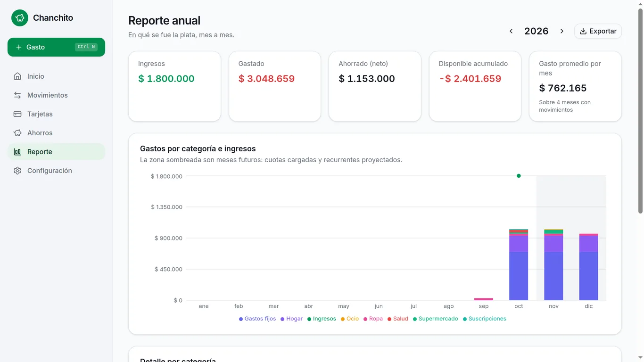The width and height of the screenshot is (644, 362).
Task: Click the Reporte bar chart icon
Action: click(17, 152)
